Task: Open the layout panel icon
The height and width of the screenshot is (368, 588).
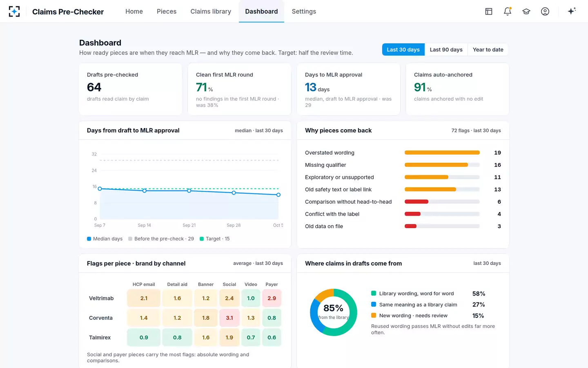Action: (x=489, y=11)
